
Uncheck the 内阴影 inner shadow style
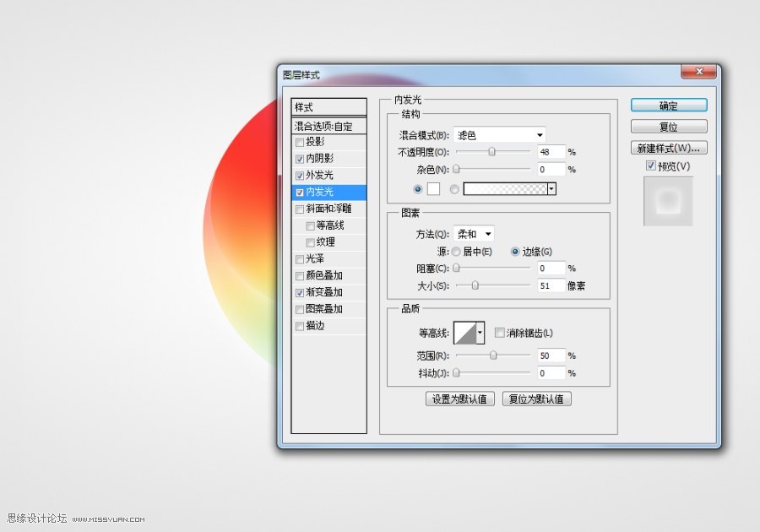point(300,159)
